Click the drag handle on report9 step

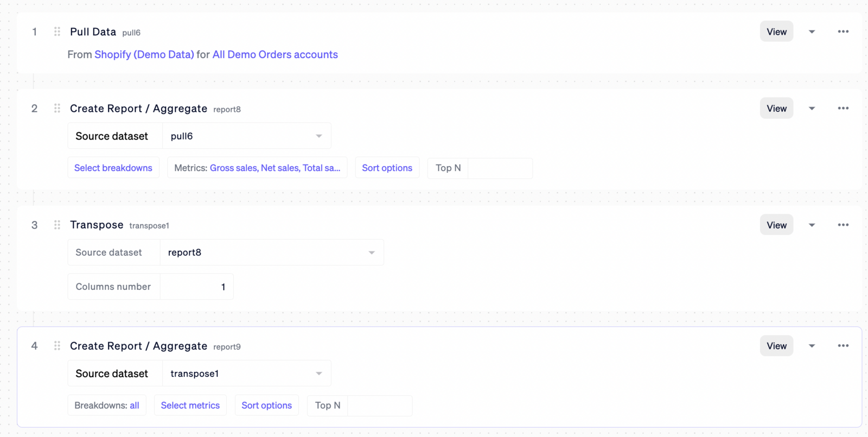pos(57,346)
